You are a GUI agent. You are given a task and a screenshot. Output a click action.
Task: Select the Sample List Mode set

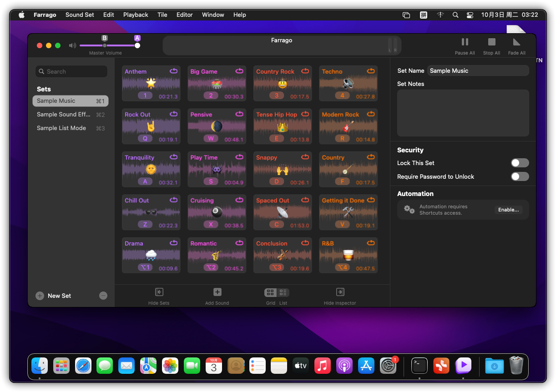(x=71, y=128)
